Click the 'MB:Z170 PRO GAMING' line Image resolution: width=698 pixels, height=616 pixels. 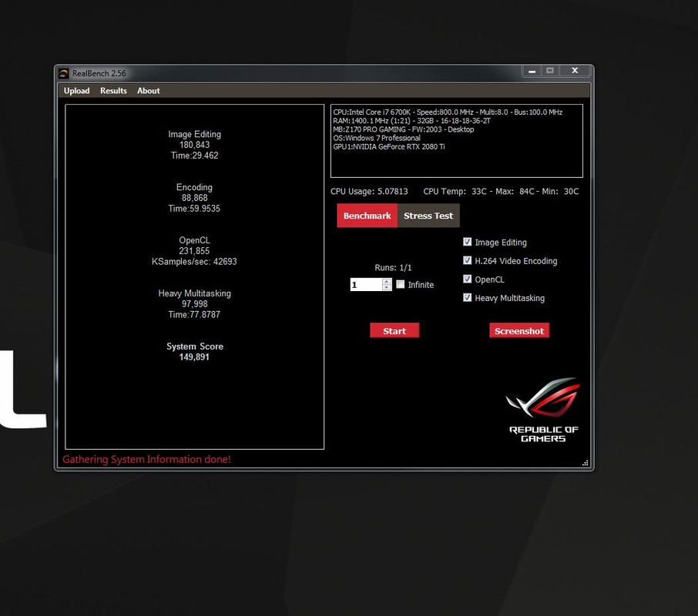pyautogui.click(x=403, y=129)
